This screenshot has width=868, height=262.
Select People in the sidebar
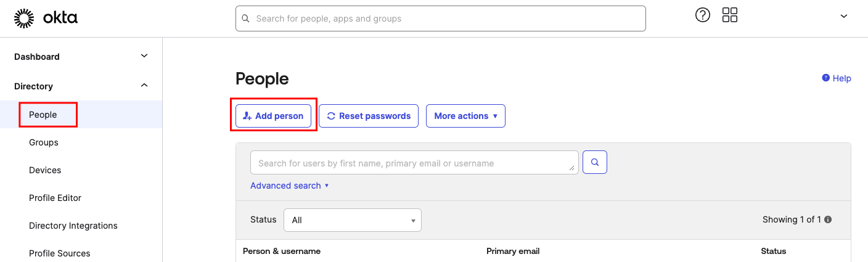[x=43, y=115]
